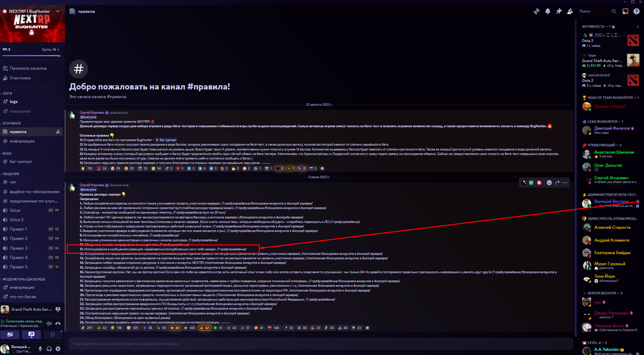Open user settings gear

click(x=58, y=349)
